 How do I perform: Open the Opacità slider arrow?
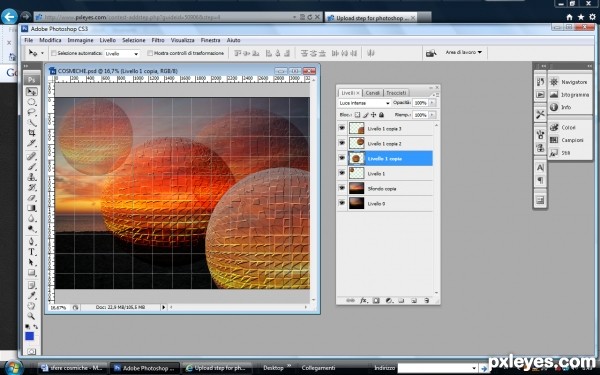pos(432,103)
